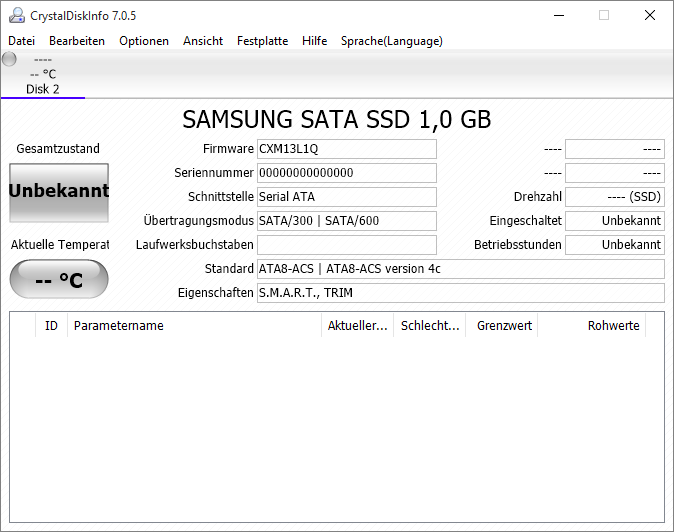This screenshot has width=674, height=532.
Task: Open the Datei menu
Action: 21,41
